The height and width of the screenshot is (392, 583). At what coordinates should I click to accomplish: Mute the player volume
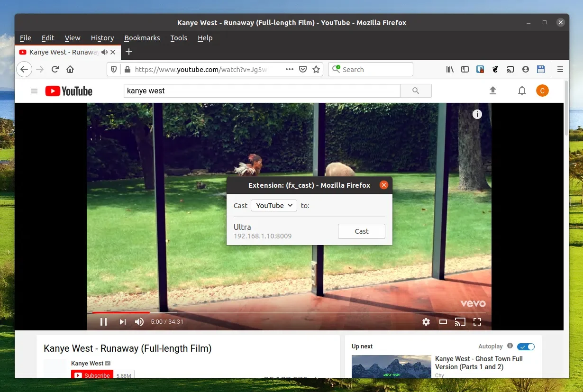[x=139, y=322]
